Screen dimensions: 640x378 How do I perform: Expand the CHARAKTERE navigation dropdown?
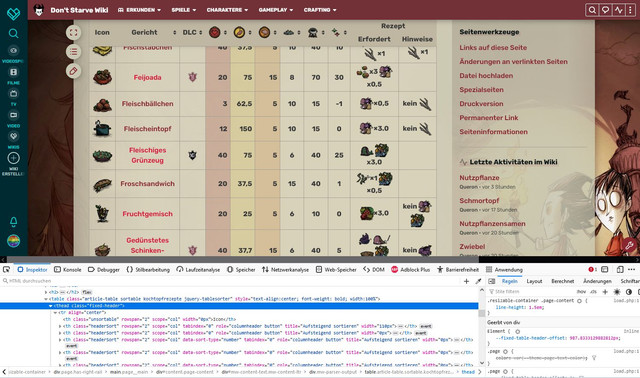pos(227,10)
